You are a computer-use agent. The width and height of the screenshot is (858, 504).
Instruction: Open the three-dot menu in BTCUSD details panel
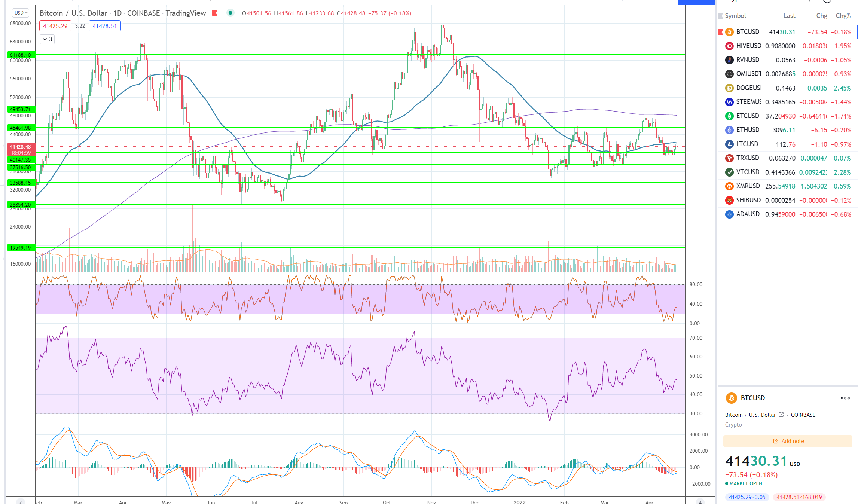click(845, 398)
